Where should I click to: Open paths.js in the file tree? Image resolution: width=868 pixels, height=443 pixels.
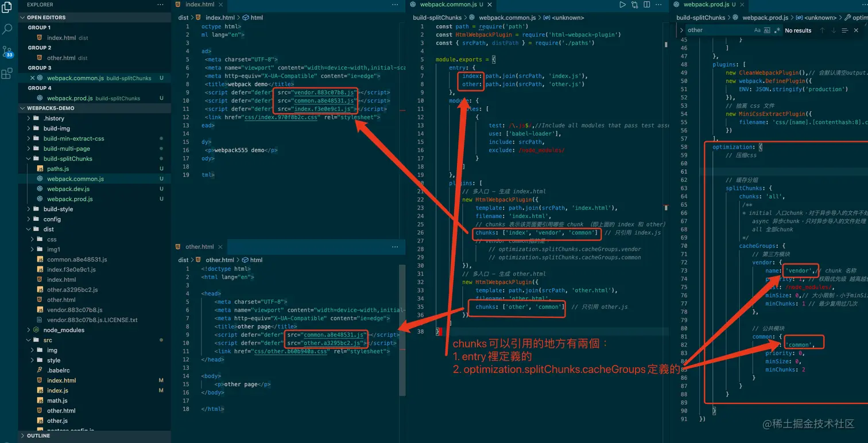pyautogui.click(x=95, y=169)
